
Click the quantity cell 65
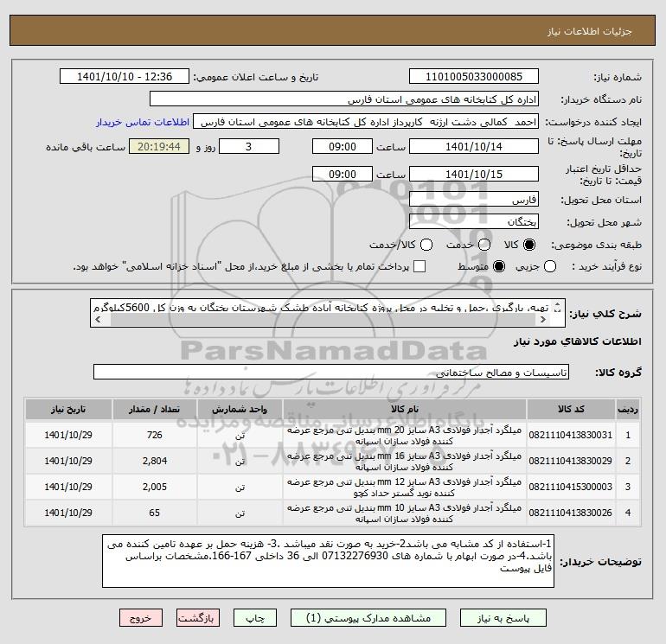pyautogui.click(x=155, y=513)
